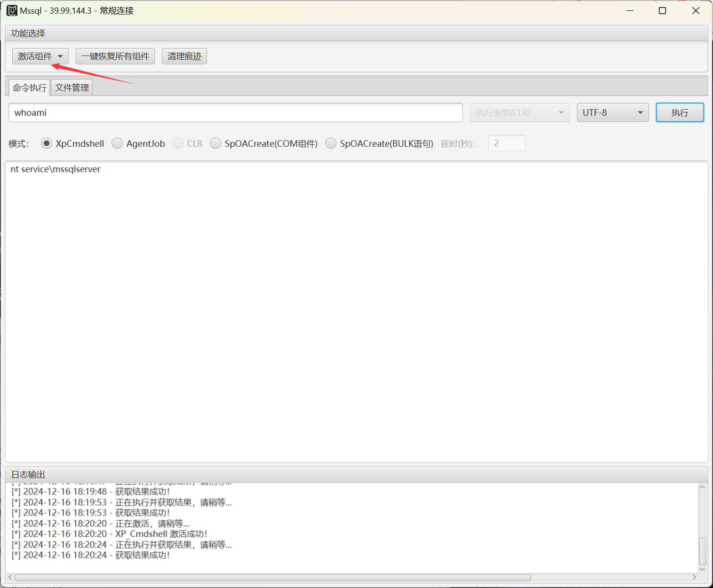Select the AgentJob mode radio button
This screenshot has width=713, height=588.
pos(117,143)
